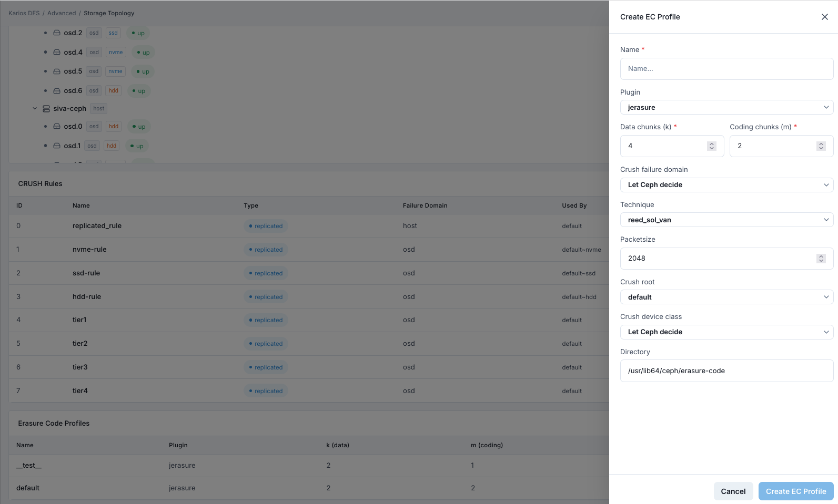Select the osd.4 tree item

73,53
